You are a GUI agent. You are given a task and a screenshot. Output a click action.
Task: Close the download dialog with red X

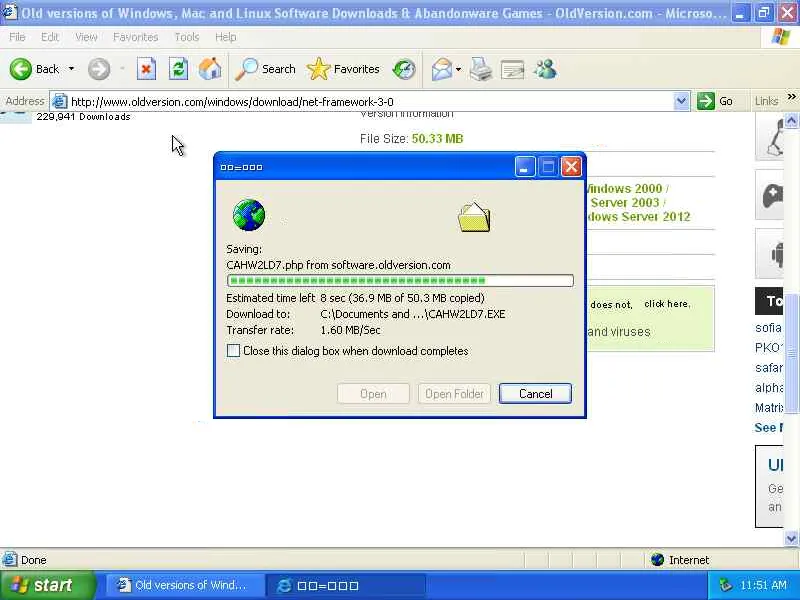point(571,167)
